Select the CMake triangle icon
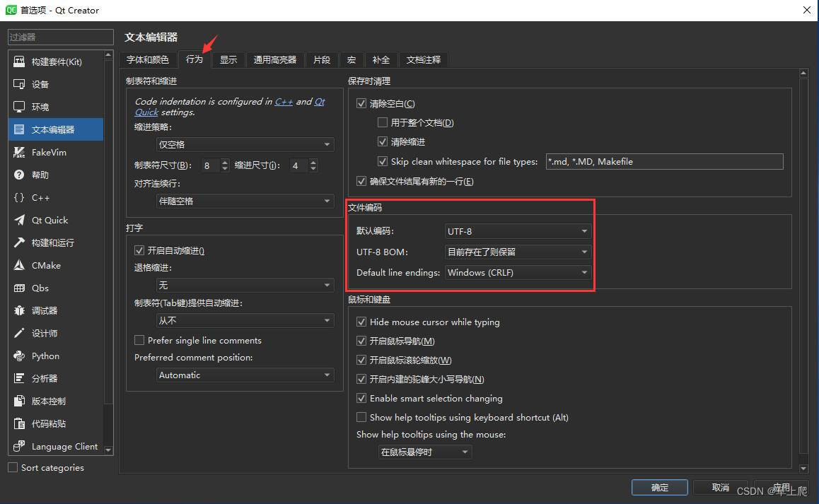Image resolution: width=819 pixels, height=504 pixels. click(19, 265)
